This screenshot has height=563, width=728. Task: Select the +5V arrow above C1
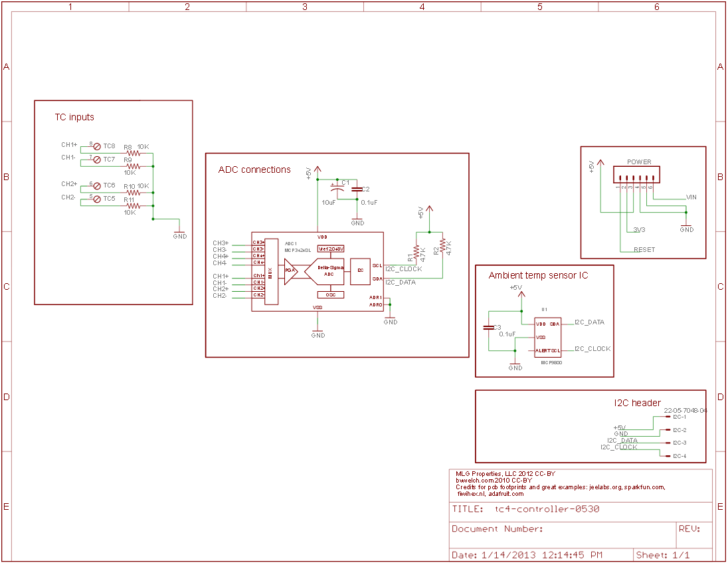(x=318, y=170)
